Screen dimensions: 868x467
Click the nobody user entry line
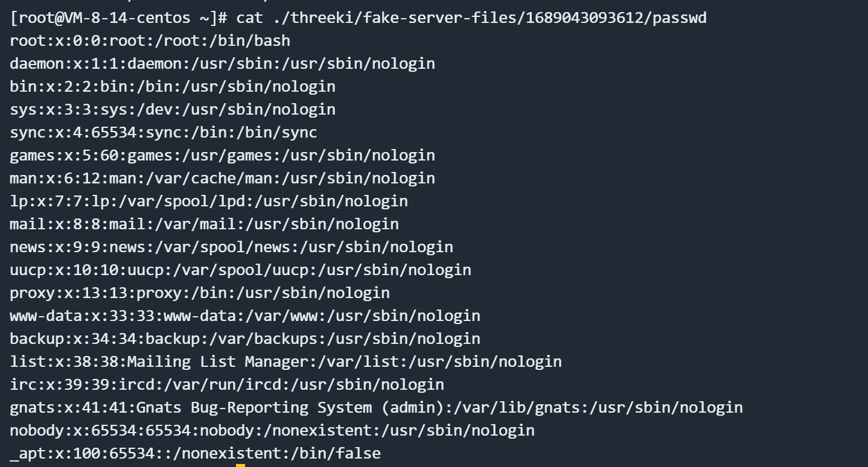coord(272,430)
